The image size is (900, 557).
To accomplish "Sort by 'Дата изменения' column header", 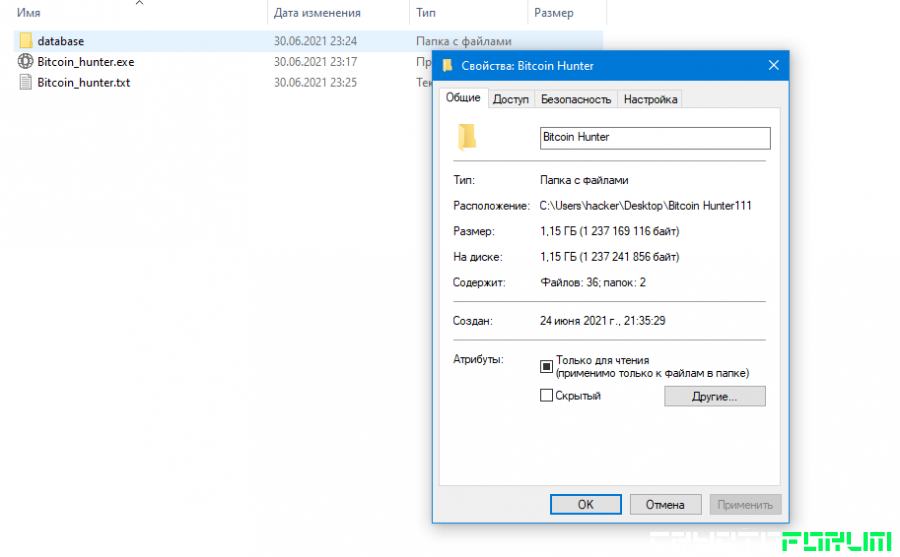I will 317,13.
